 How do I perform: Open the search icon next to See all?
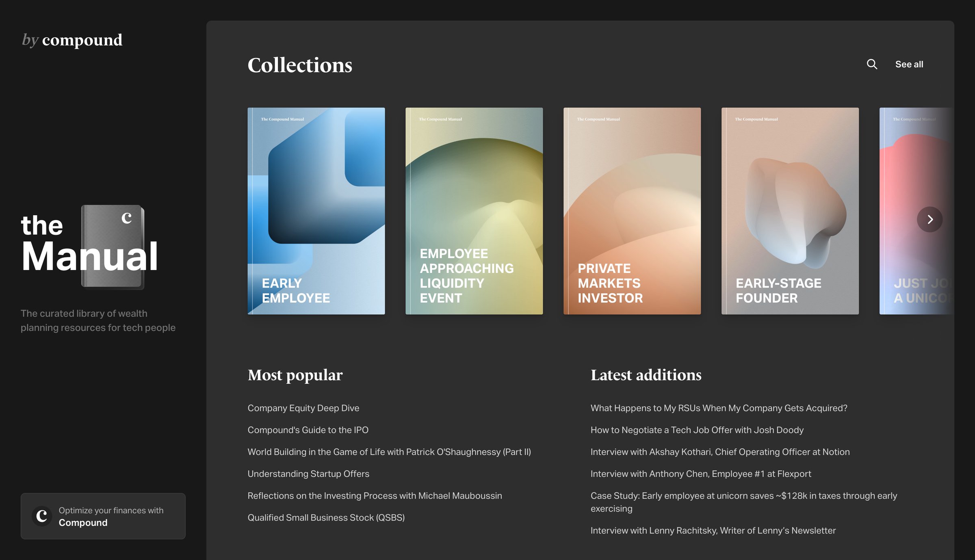point(872,64)
